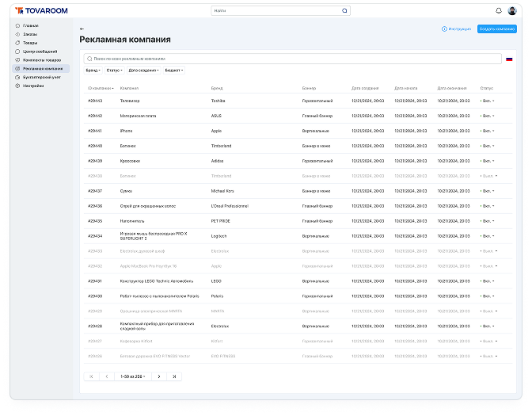Click the search magnifier icon in top bar
Screen dimensions: 532x416
click(x=344, y=10)
